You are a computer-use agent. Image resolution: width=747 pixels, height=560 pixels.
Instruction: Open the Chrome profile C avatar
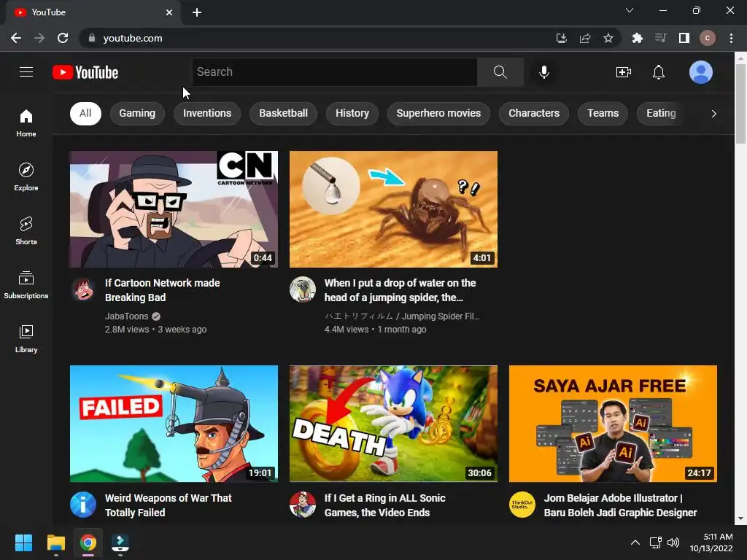click(x=708, y=38)
